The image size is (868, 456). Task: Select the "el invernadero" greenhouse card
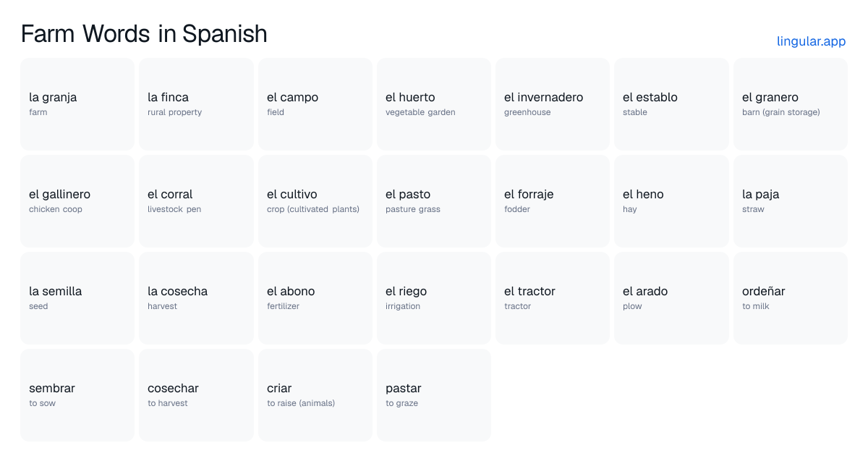[x=553, y=104]
